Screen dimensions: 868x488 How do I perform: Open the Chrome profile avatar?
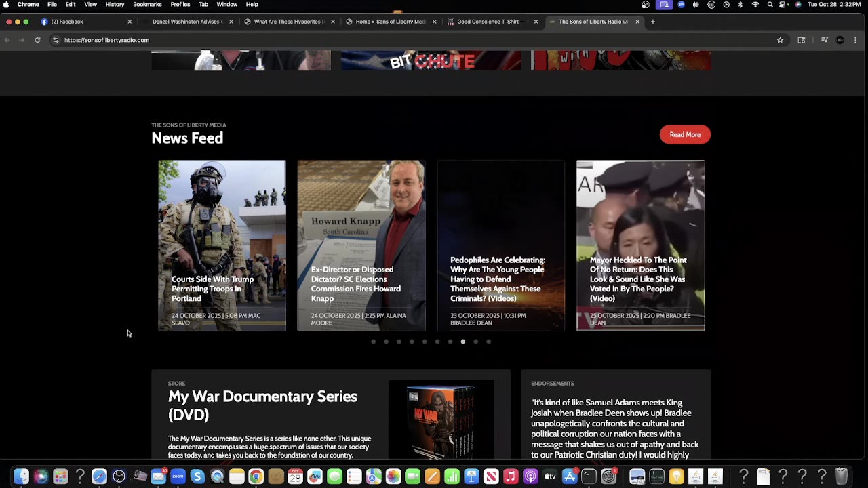pos(840,40)
